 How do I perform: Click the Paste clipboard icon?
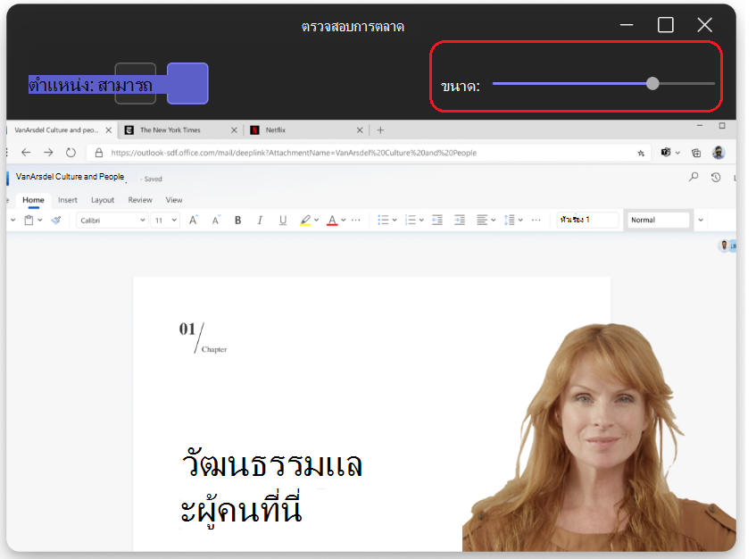[29, 221]
